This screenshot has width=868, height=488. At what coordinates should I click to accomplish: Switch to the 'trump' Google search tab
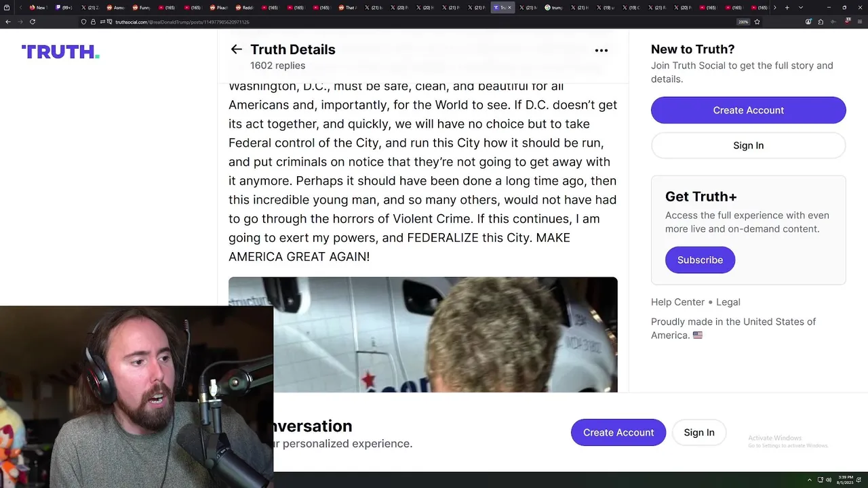(x=553, y=7)
